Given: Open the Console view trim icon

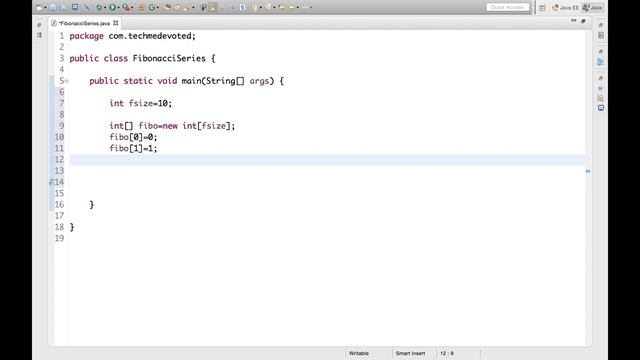Looking at the screenshot, I should click(x=600, y=108).
